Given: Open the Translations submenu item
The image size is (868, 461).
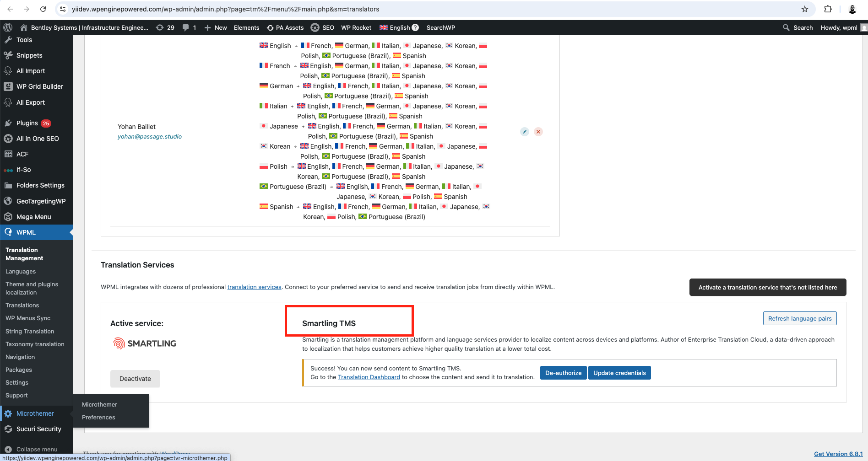Looking at the screenshot, I should click(x=22, y=305).
